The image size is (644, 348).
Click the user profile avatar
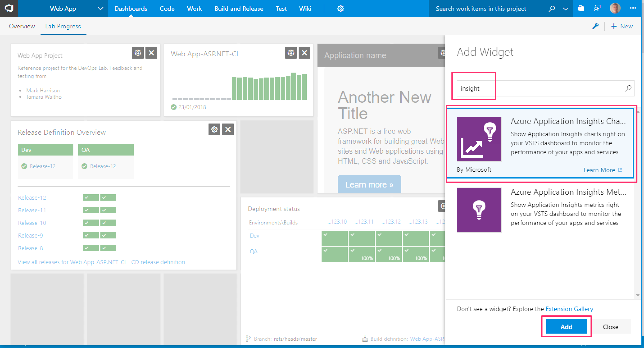(x=615, y=9)
